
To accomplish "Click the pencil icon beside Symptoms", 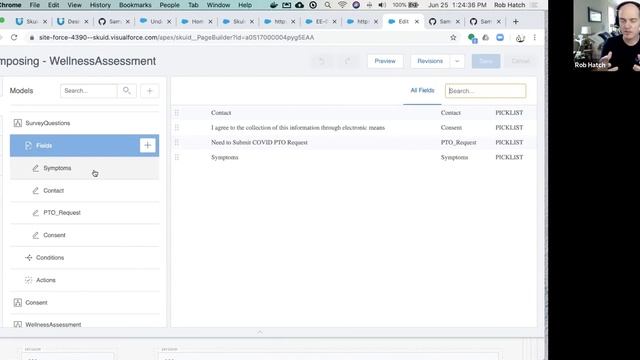I will [36, 168].
